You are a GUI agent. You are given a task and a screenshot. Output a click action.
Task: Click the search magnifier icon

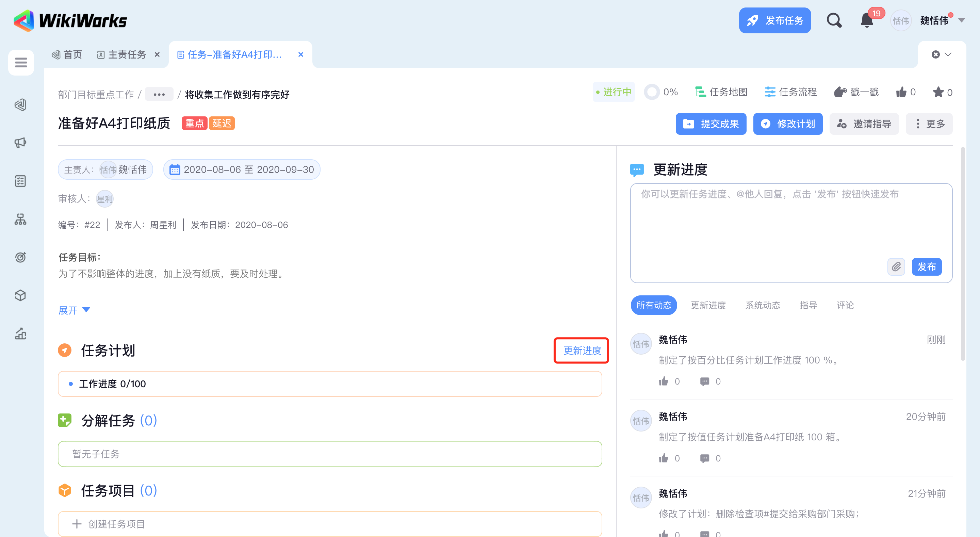(834, 20)
